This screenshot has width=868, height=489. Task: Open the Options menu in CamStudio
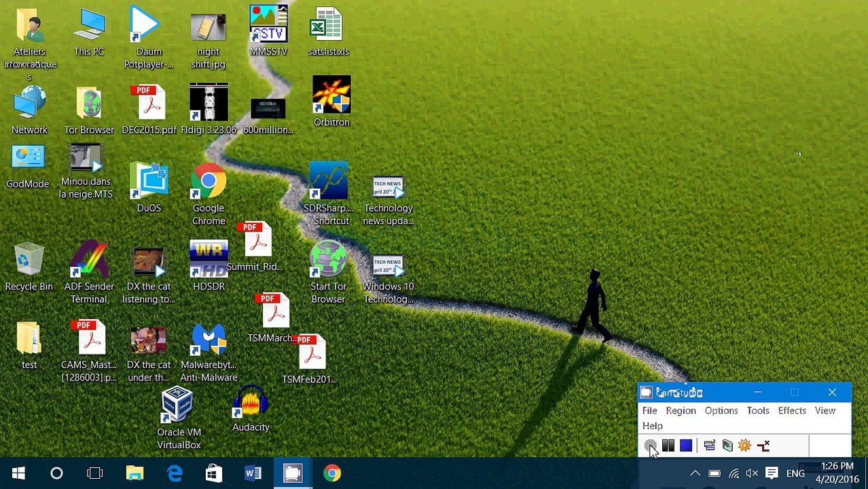click(721, 410)
